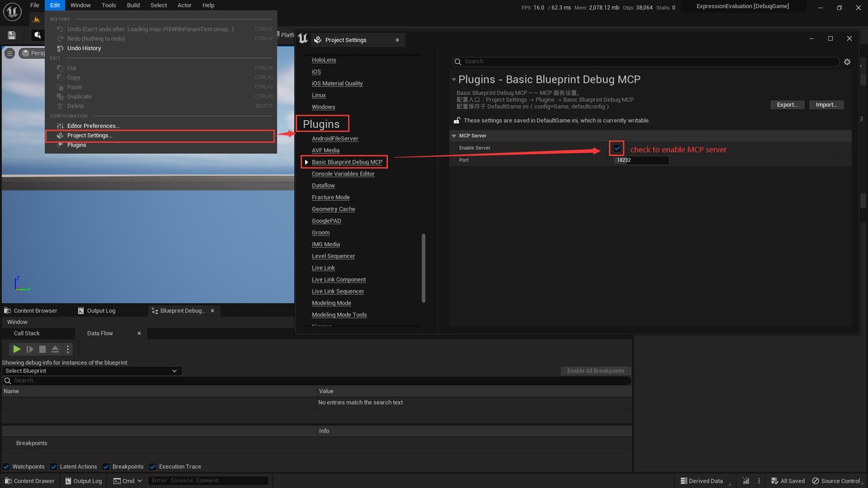Click the frame skip debug button
The height and width of the screenshot is (488, 868).
tap(29, 349)
